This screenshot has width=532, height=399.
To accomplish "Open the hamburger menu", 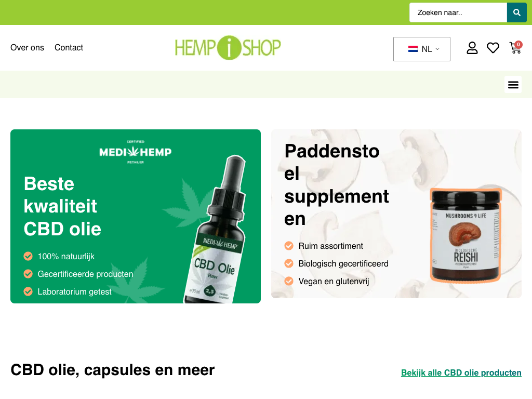I will click(x=513, y=85).
